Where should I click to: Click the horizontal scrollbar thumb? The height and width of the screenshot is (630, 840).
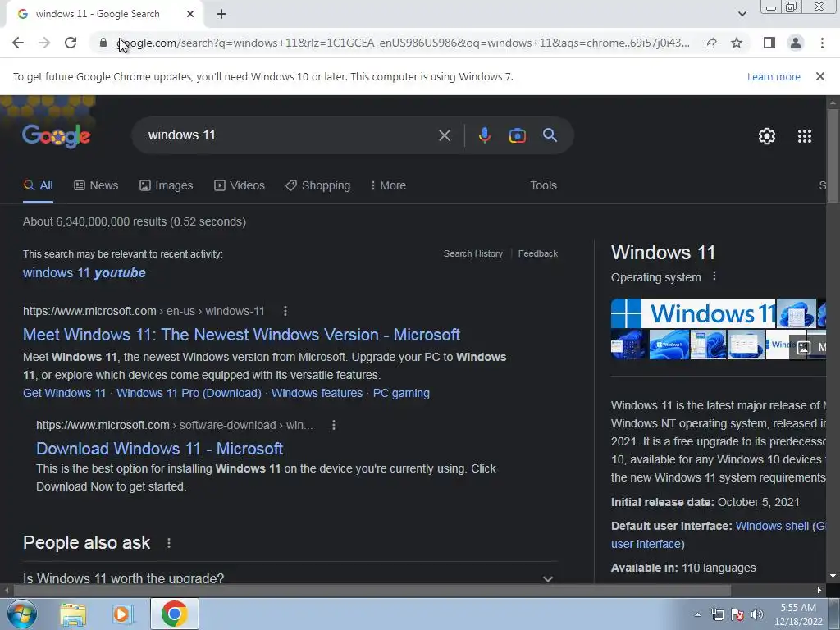click(372, 591)
